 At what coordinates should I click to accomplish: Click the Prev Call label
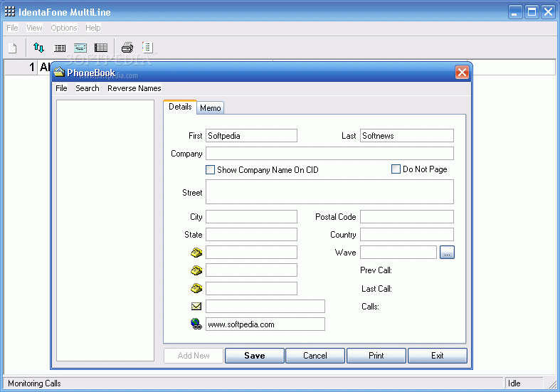coord(376,270)
